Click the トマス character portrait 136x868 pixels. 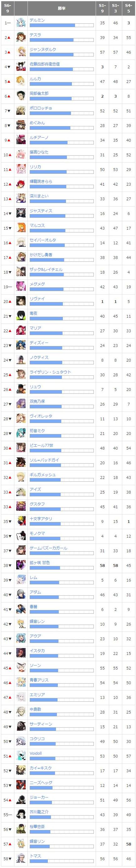[x=21, y=859]
